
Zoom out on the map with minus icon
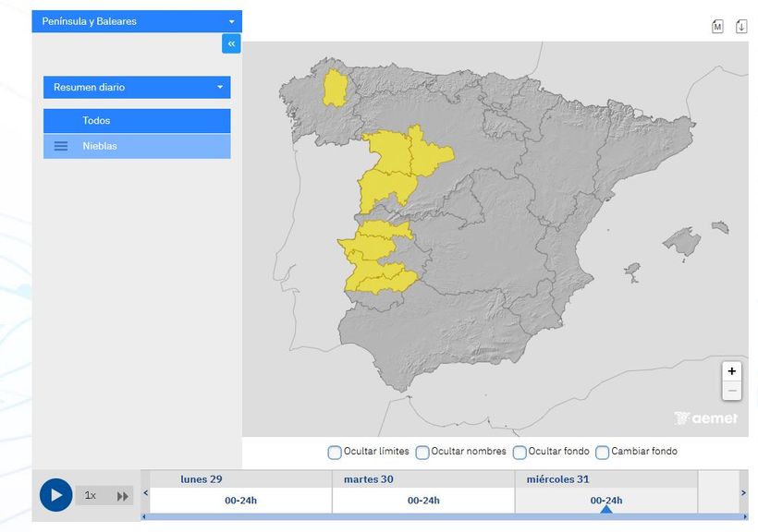coord(731,390)
